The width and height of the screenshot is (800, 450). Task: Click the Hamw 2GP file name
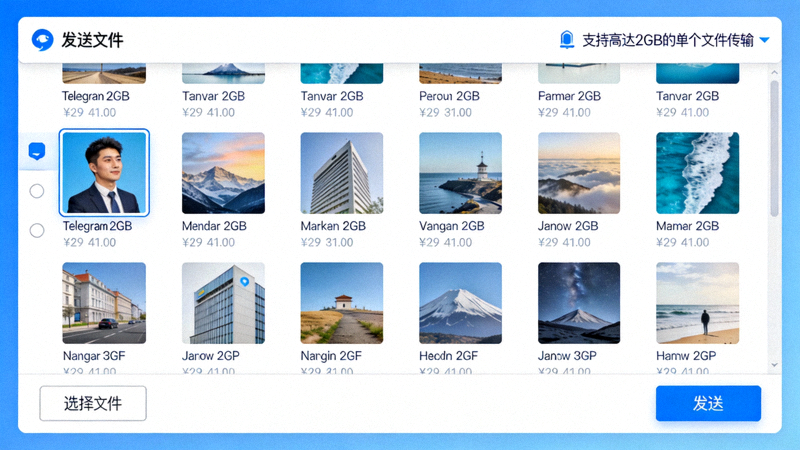tap(686, 356)
